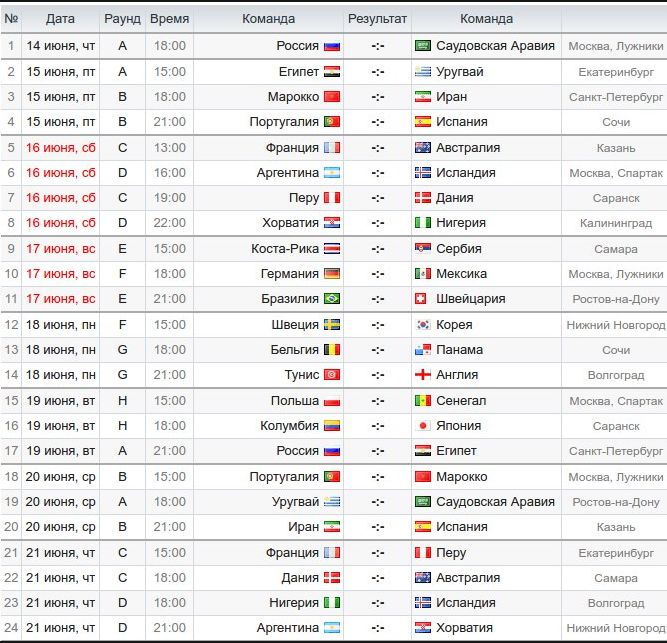
Task: Click the Mexico flag icon
Action: [423, 273]
